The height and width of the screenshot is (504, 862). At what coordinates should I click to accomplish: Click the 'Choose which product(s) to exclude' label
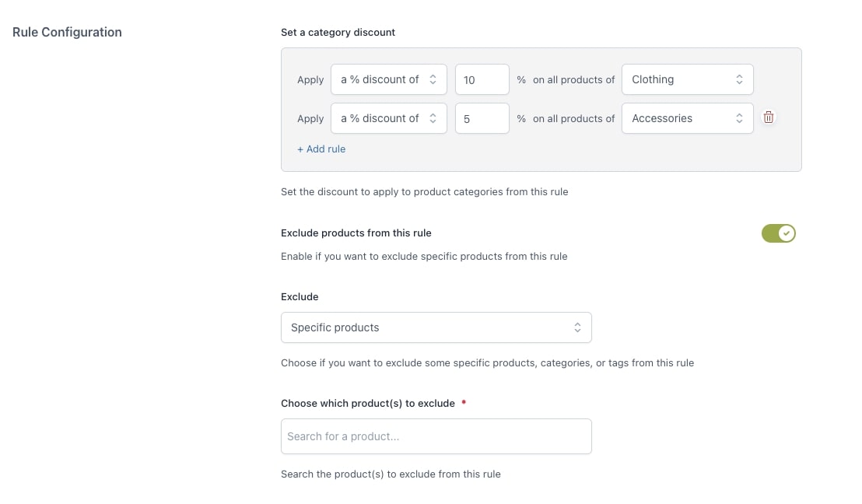point(367,403)
